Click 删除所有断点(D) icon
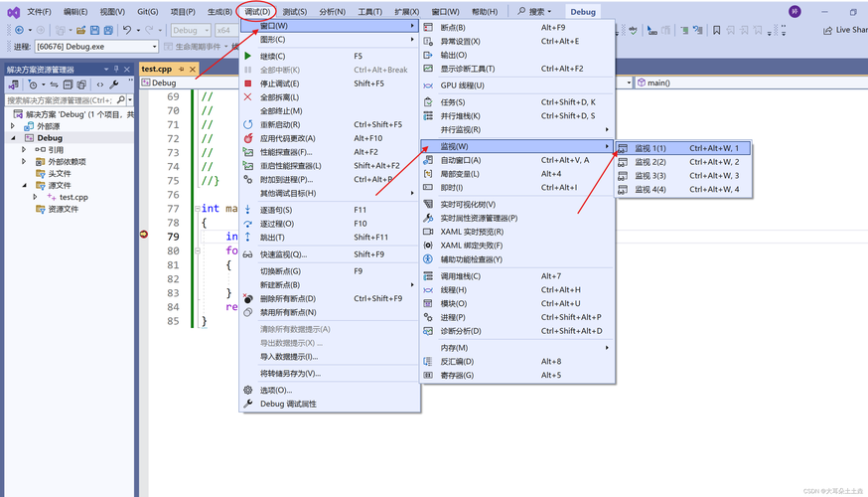The width and height of the screenshot is (868, 497). (x=248, y=298)
